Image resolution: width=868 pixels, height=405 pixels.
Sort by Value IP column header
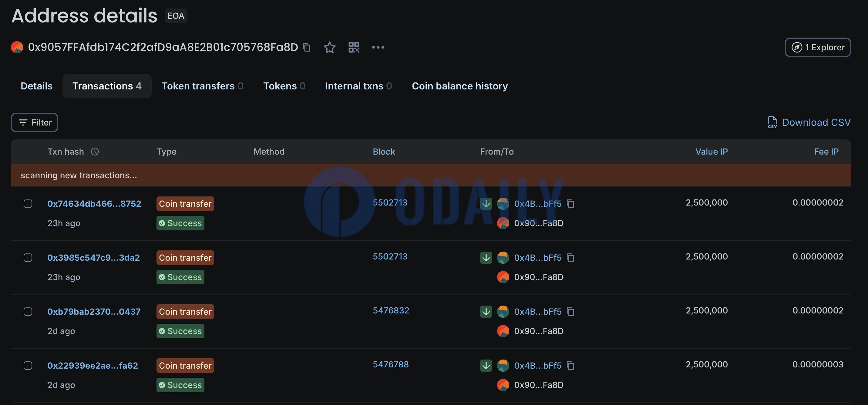click(x=711, y=152)
